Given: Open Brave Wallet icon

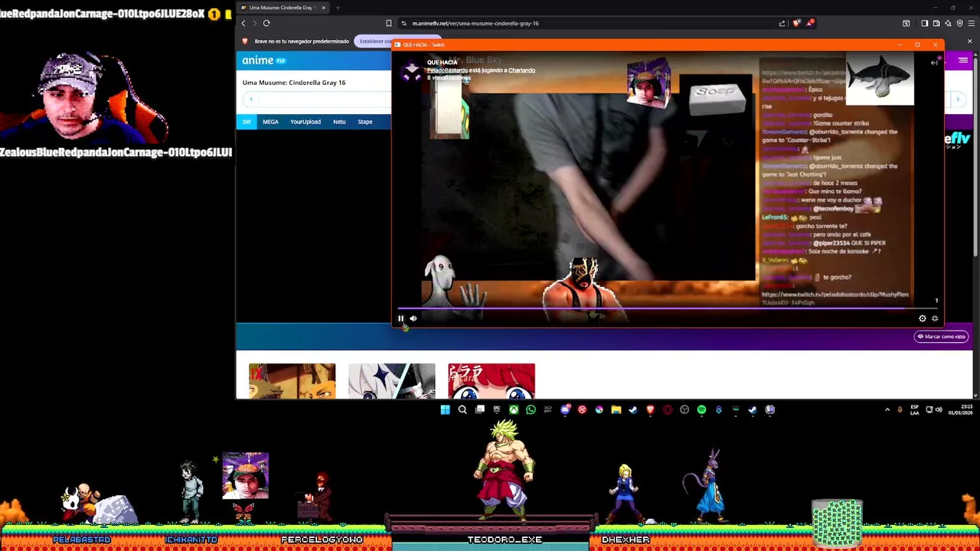Looking at the screenshot, I should 936,23.
